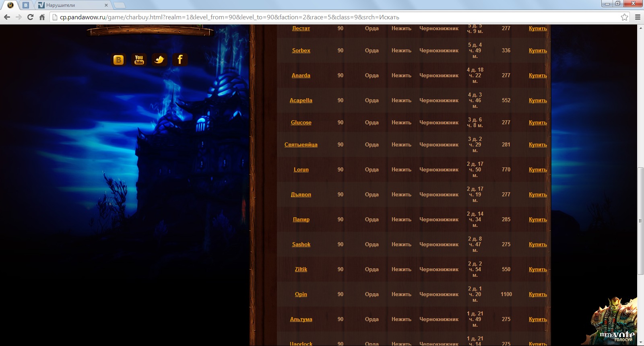Select Орда faction in Sashok row
644x346 pixels.
(372, 244)
